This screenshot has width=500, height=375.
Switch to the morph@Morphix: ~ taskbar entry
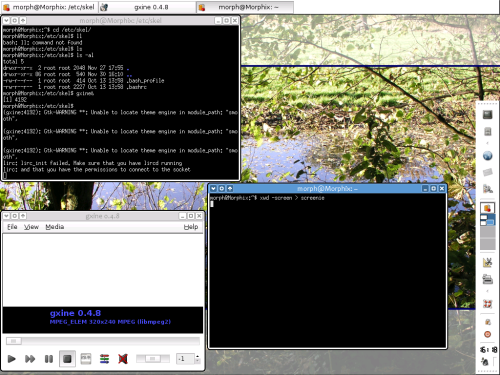tap(245, 7)
